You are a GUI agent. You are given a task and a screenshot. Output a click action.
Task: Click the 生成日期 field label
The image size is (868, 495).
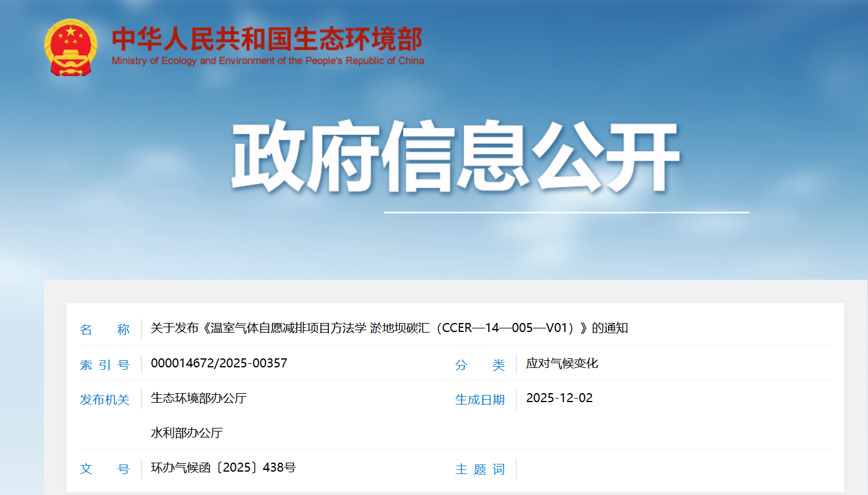click(480, 400)
